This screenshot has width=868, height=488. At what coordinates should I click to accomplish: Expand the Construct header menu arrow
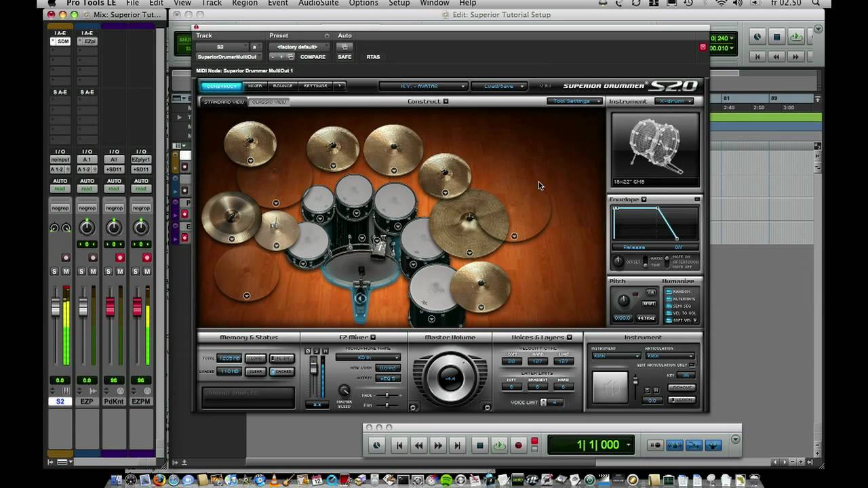[x=446, y=101]
